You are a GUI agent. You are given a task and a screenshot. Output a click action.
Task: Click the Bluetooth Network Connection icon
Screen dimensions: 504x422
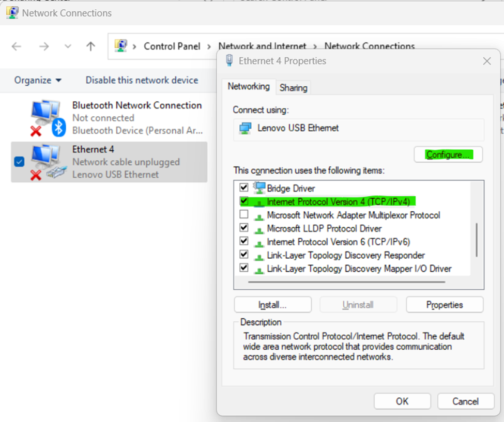[x=48, y=118]
